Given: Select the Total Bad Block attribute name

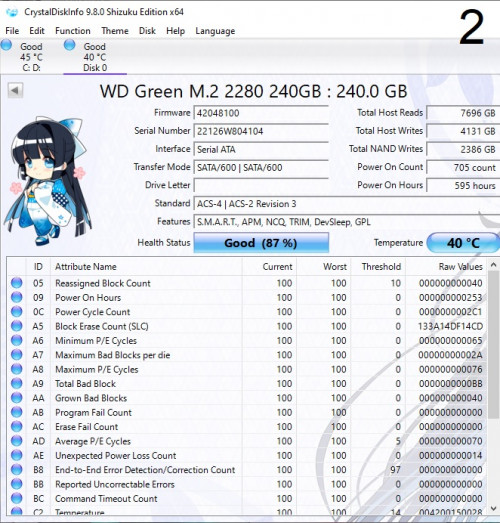Looking at the screenshot, I should coord(85,384).
